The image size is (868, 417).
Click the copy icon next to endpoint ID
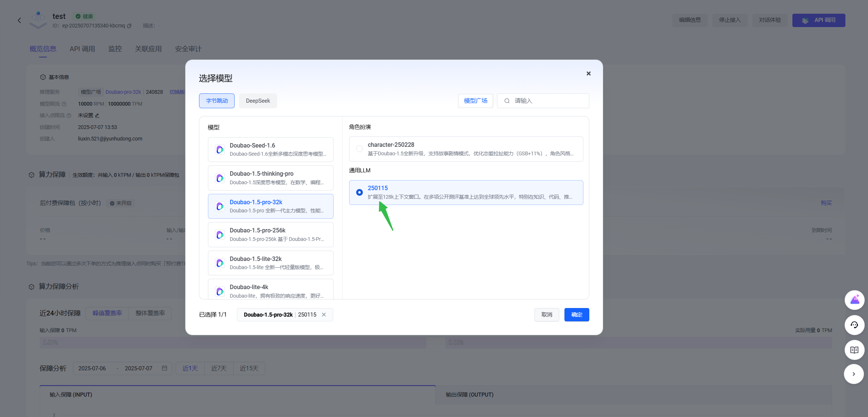(129, 26)
